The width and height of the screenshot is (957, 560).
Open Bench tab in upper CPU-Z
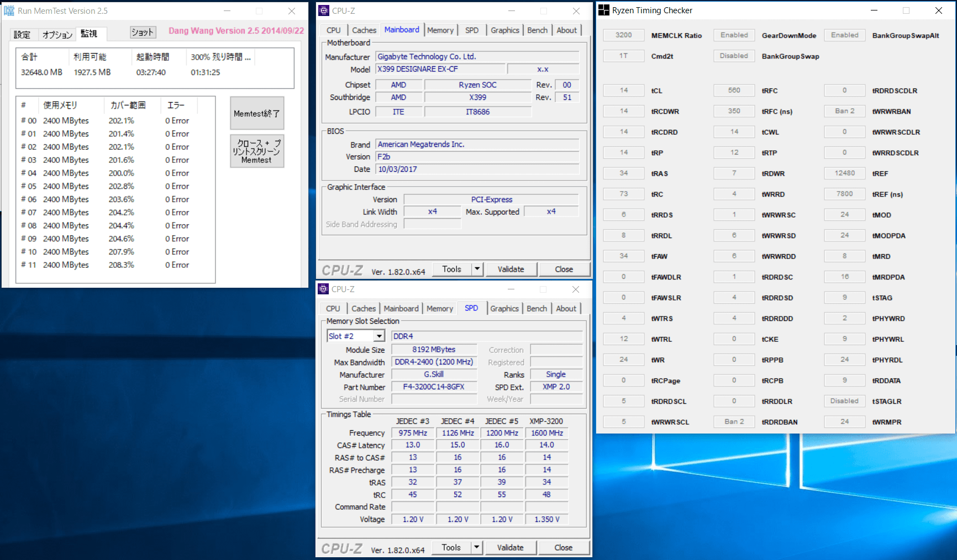click(x=537, y=30)
